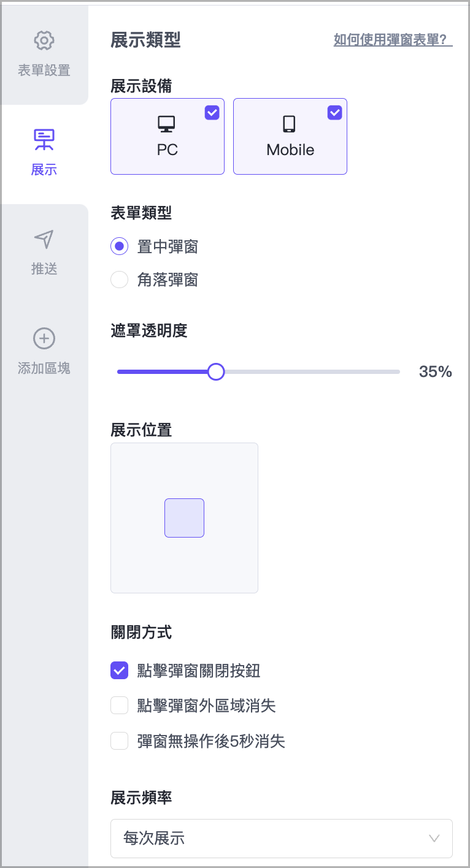Uncheck the Mobile device checkbox
The image size is (470, 868).
click(334, 112)
